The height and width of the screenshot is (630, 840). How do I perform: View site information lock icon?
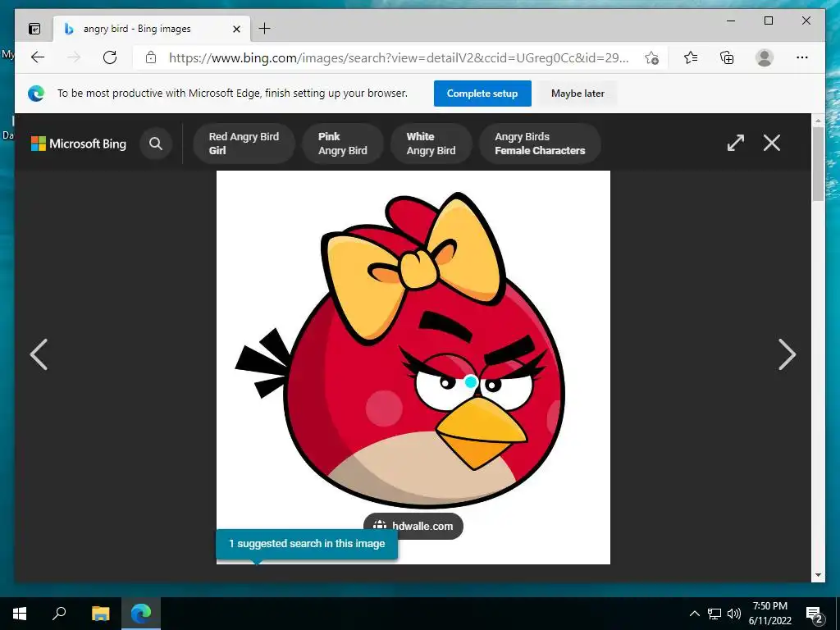tap(151, 57)
